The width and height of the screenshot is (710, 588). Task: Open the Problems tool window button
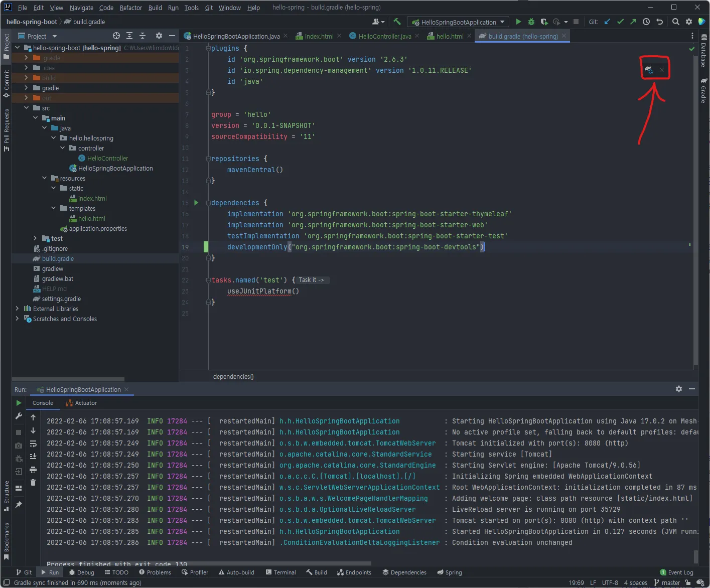tap(155, 572)
